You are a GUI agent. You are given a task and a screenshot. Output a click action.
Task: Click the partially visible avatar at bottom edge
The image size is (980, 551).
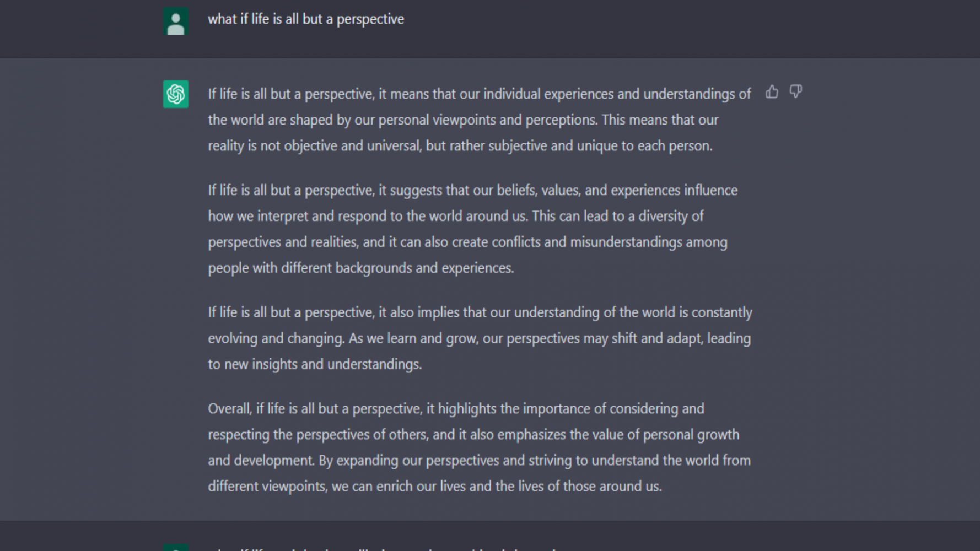point(176,548)
